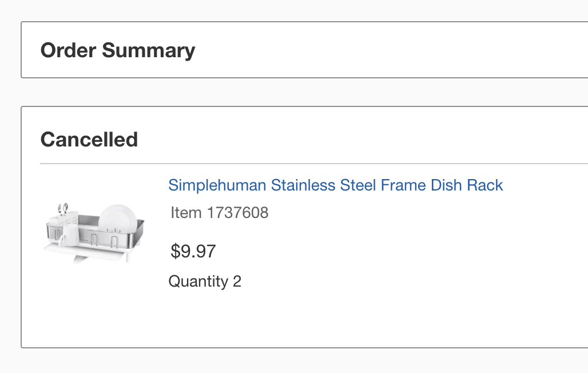588x373 pixels.
Task: Click the word Quantity in the order details
Action: point(198,281)
